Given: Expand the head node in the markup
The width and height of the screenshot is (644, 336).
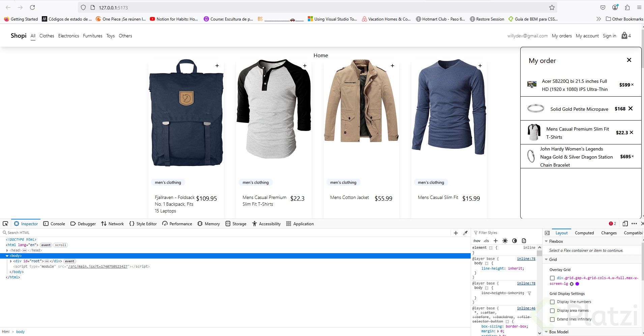Looking at the screenshot, I should (7, 250).
